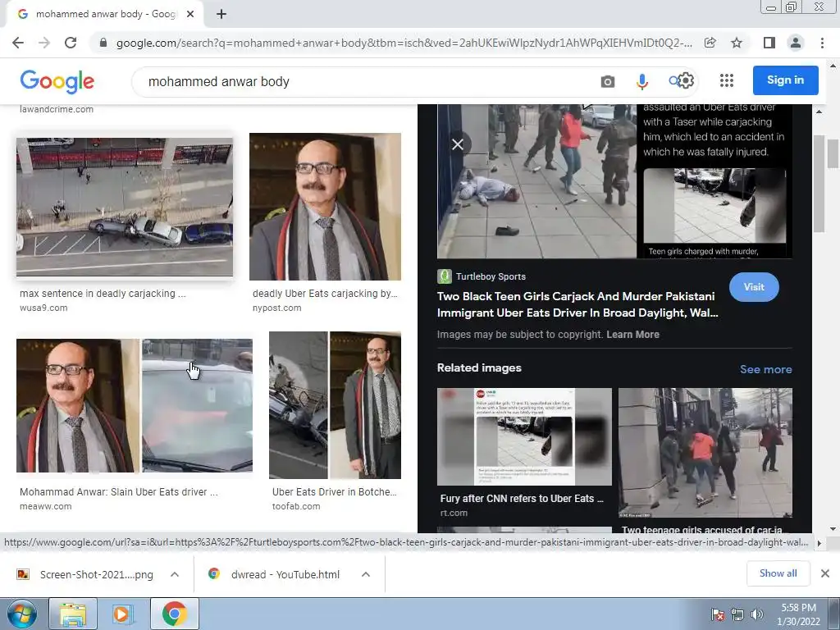The height and width of the screenshot is (630, 840).
Task: Click the network tray icon
Action: (x=737, y=614)
